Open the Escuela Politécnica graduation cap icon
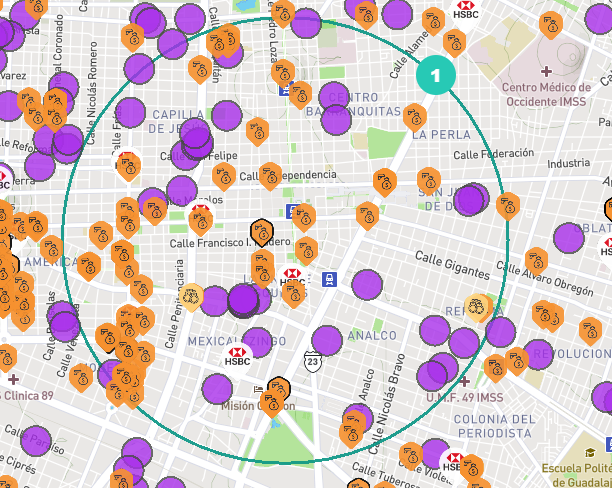This screenshot has height=488, width=612. [590, 452]
